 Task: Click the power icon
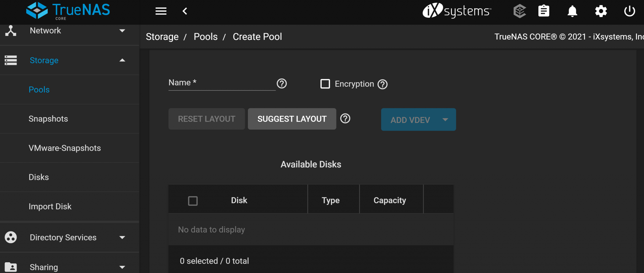pos(629,11)
